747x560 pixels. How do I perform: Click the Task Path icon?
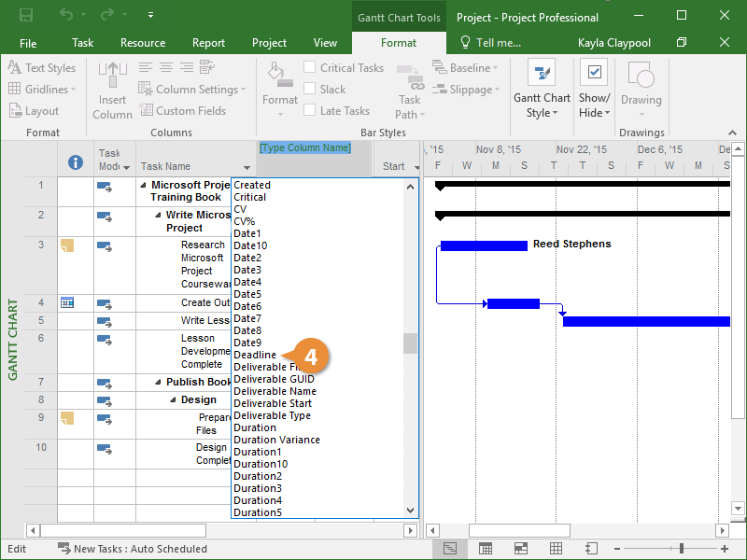pyautogui.click(x=409, y=91)
